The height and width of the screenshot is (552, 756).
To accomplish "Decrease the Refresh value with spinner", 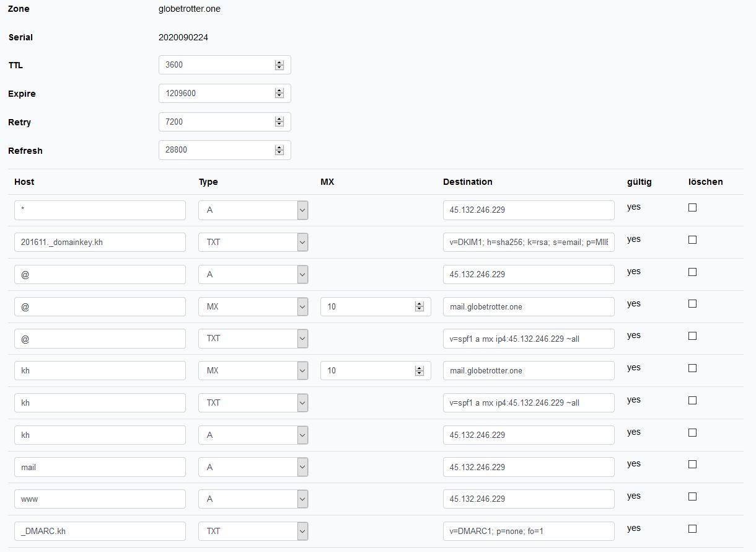I will pyautogui.click(x=279, y=153).
